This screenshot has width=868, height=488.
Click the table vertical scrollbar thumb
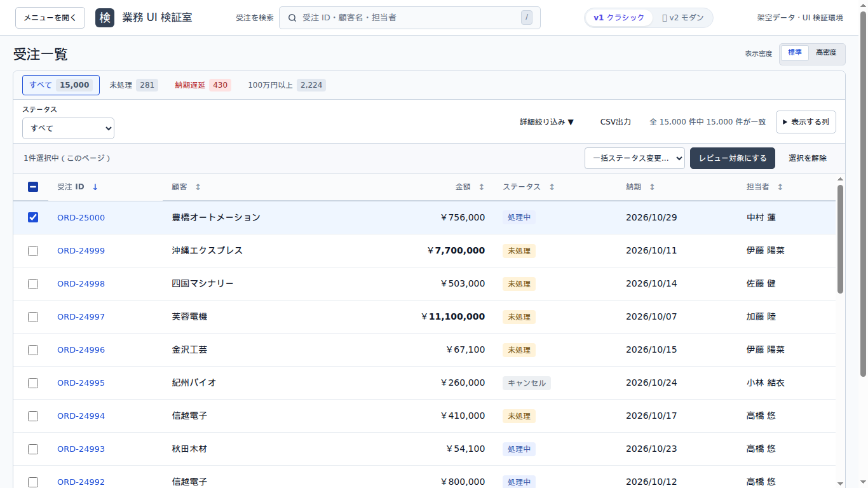[840, 239]
